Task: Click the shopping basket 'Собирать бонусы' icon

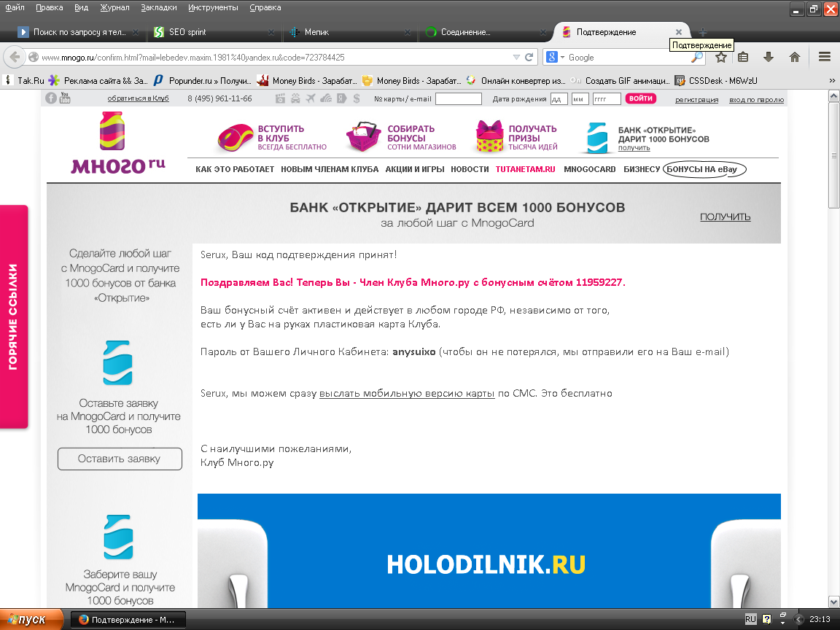Action: coord(363,136)
